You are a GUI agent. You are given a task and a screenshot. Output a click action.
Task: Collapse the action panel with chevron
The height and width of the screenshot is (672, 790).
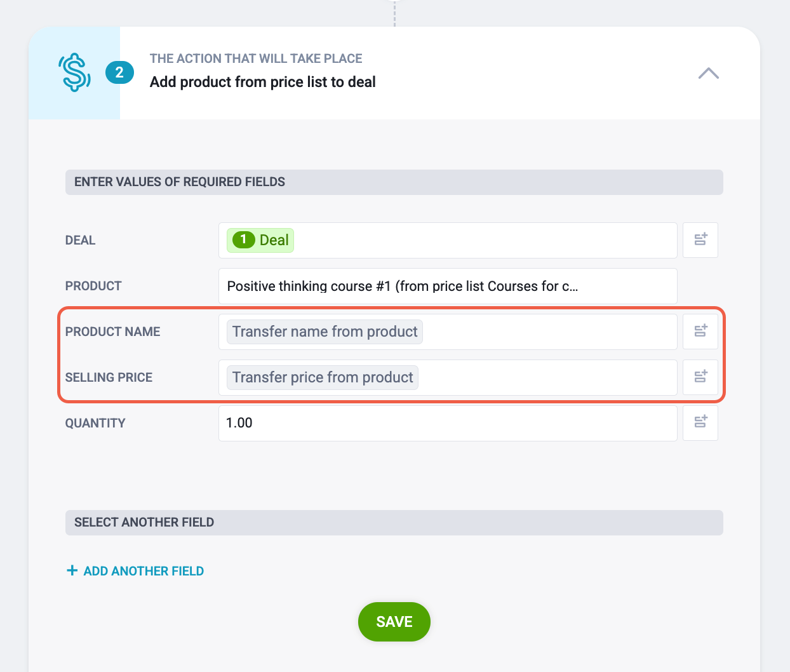(709, 73)
